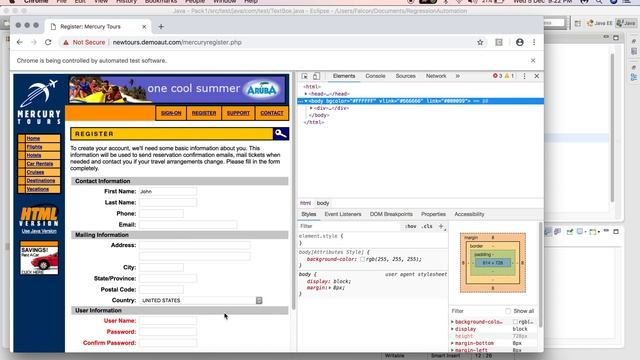This screenshot has height=360, width=640.
Task: Close the DevTools panel
Action: (537, 76)
